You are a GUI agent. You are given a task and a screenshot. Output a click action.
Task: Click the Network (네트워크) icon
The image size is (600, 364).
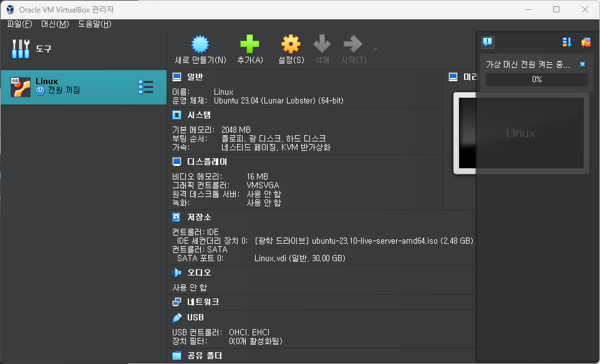(177, 302)
